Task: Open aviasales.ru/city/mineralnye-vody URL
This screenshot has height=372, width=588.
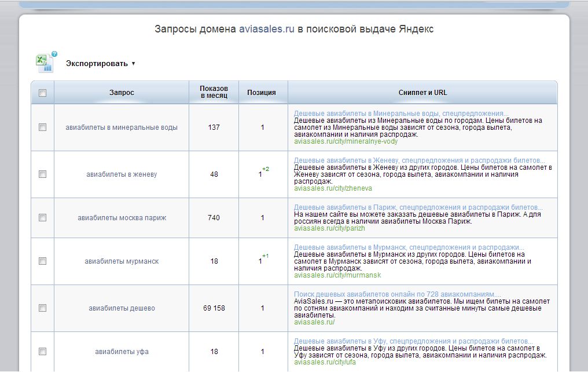Action: [346, 141]
